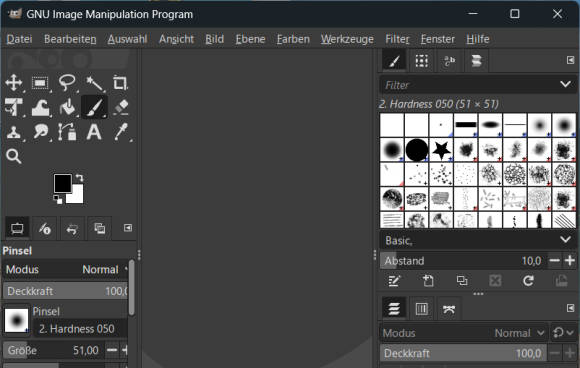Select the Crop tool

click(120, 82)
